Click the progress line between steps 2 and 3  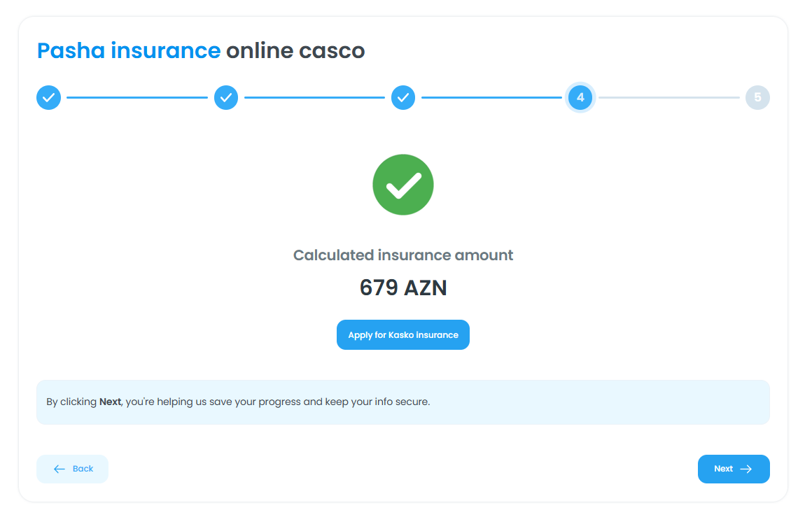pyautogui.click(x=314, y=98)
